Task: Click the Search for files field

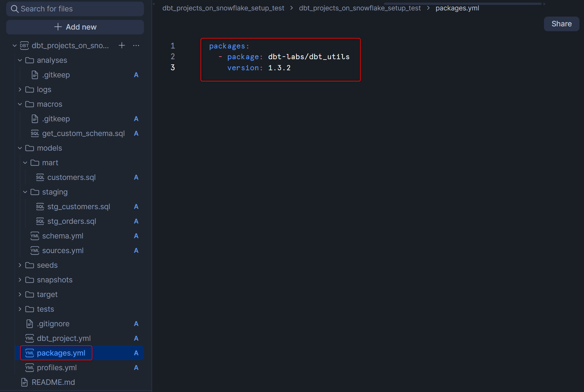Action: pos(75,9)
